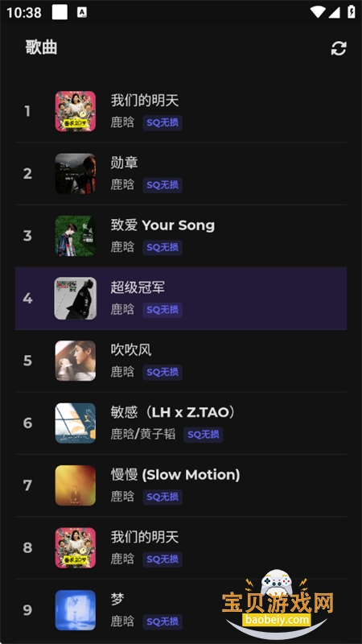Screen dimensions: 362x644
Task: Open album cover of 勋章
Action: click(x=76, y=173)
